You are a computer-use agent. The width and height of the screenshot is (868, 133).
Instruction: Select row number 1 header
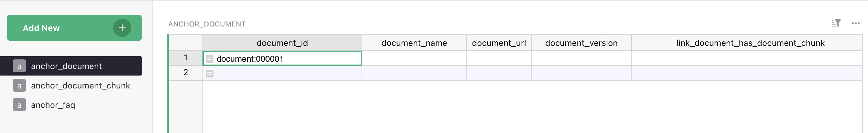pyautogui.click(x=186, y=58)
